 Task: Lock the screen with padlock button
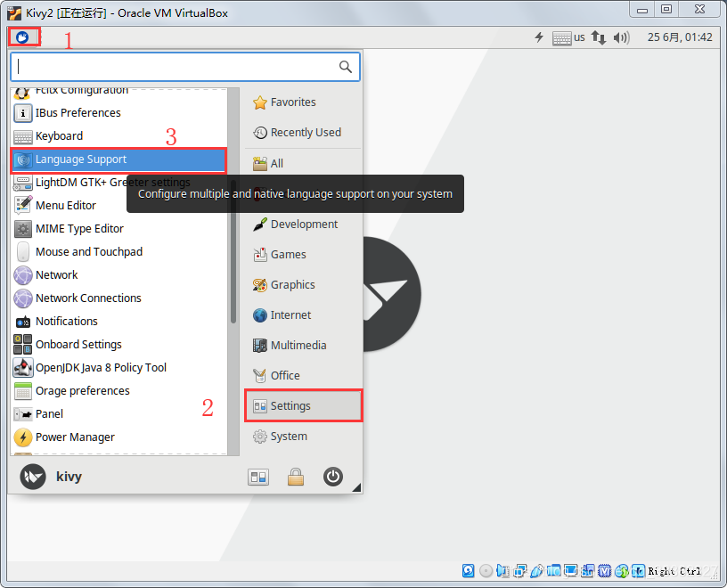coord(296,477)
